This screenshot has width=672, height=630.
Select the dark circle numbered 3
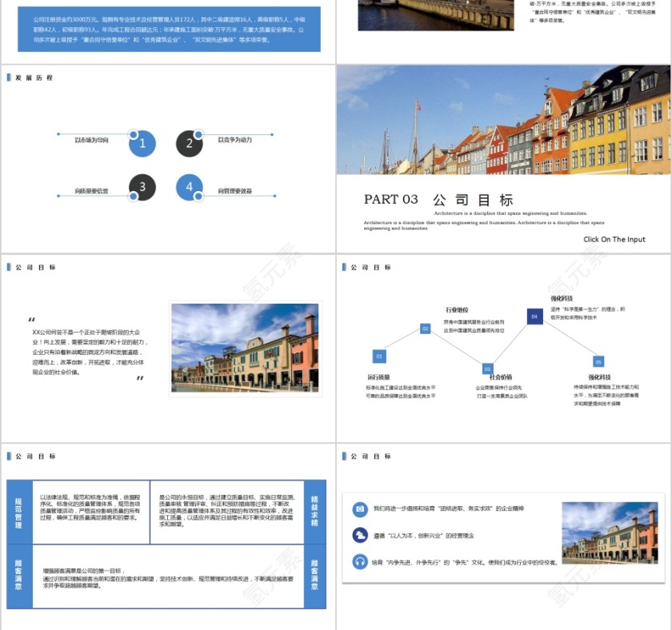tap(142, 188)
